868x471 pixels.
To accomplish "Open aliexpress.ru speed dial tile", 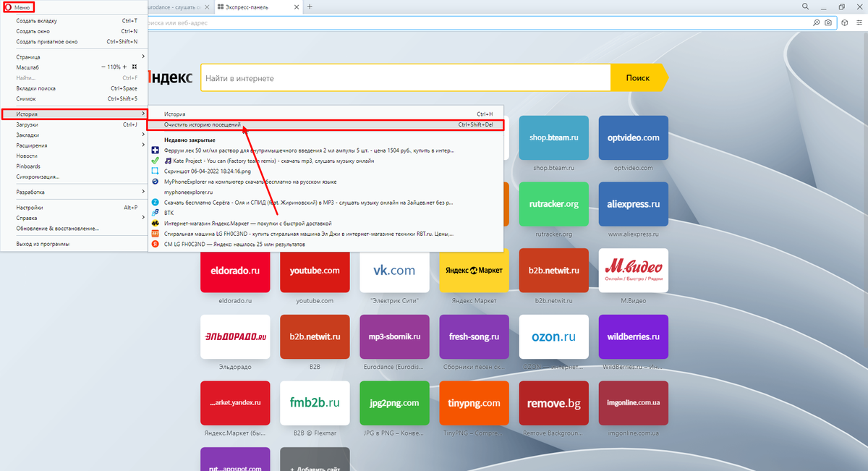I will pyautogui.click(x=634, y=204).
